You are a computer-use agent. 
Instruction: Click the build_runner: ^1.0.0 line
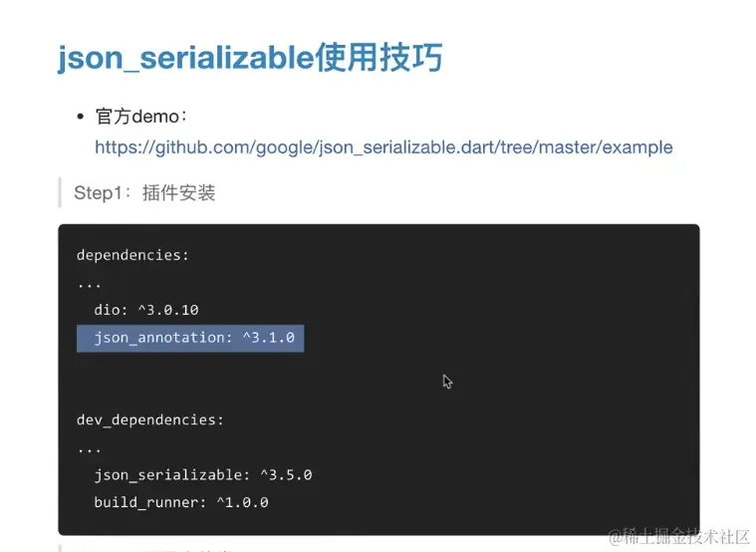coord(181,502)
